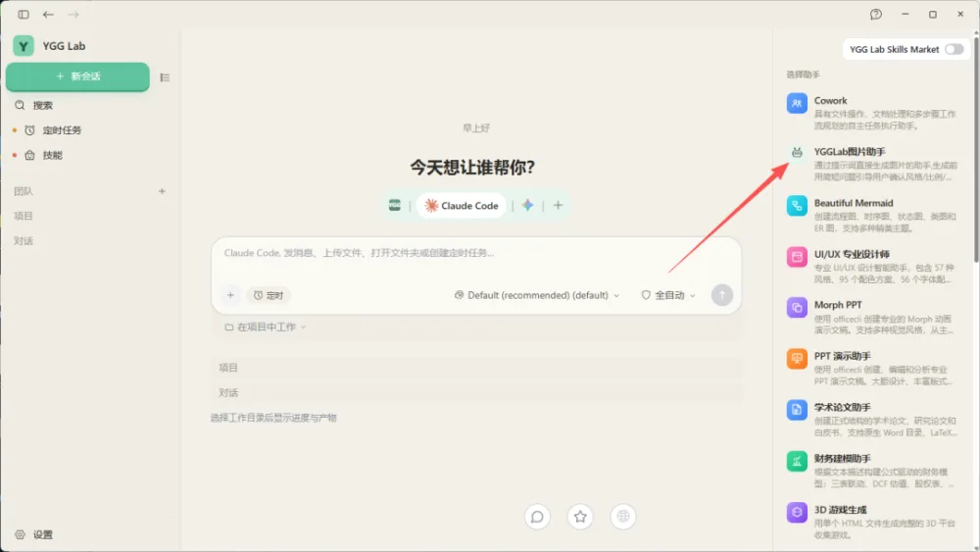Open 设置 settings at bottom left

click(34, 534)
